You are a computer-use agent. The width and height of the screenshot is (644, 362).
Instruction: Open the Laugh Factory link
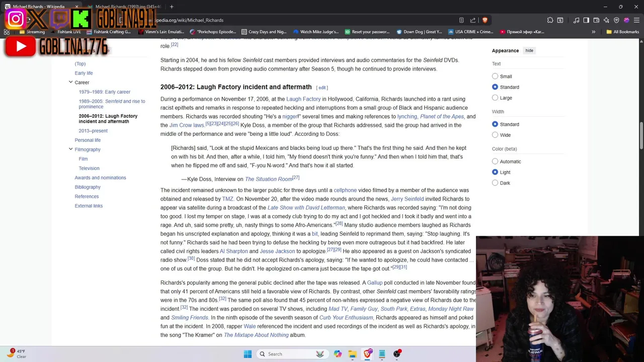pos(303,99)
